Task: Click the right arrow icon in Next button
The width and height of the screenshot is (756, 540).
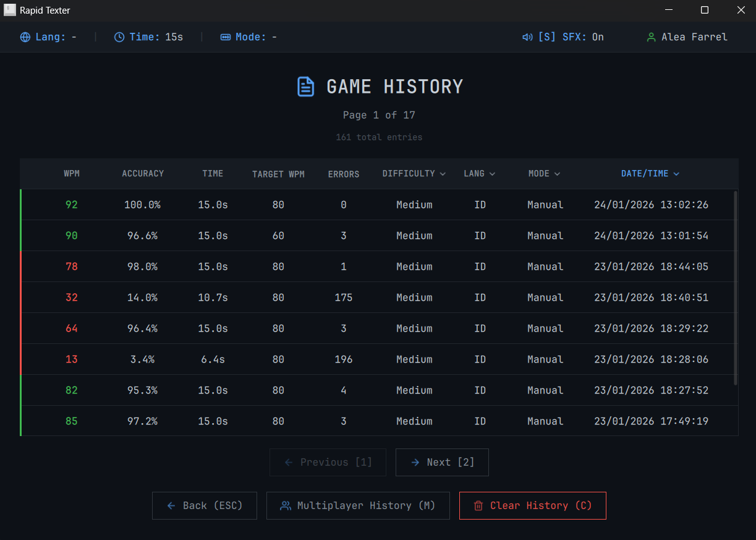Action: click(x=415, y=463)
